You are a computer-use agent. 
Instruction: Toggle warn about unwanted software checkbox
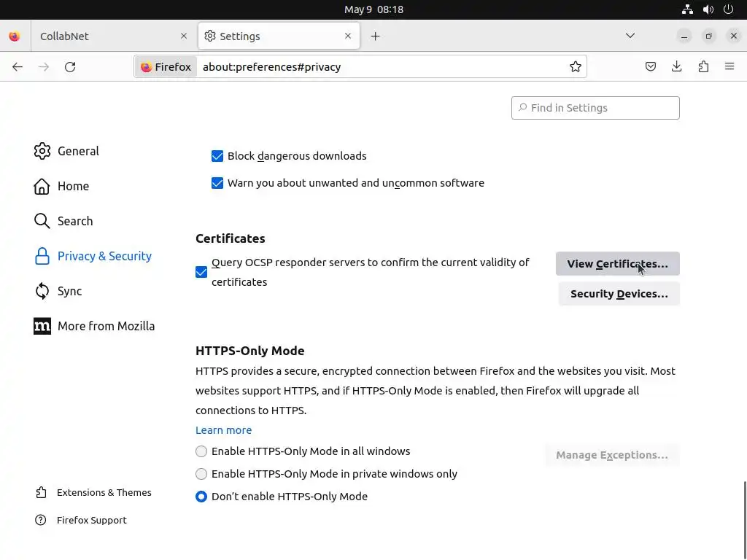pyautogui.click(x=217, y=183)
